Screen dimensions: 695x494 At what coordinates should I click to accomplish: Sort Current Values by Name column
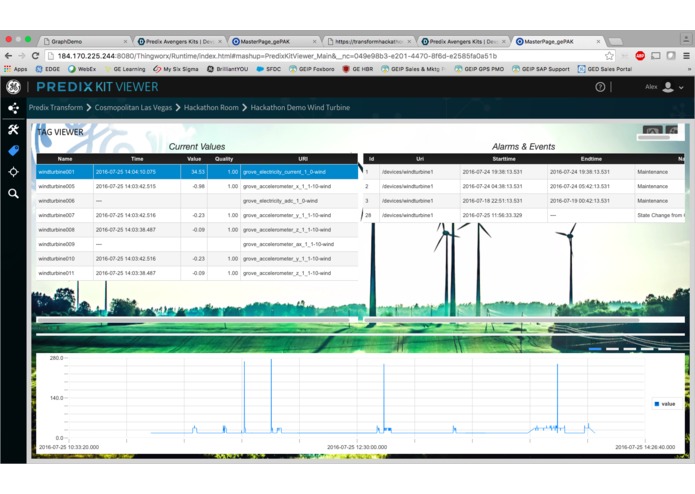point(65,159)
